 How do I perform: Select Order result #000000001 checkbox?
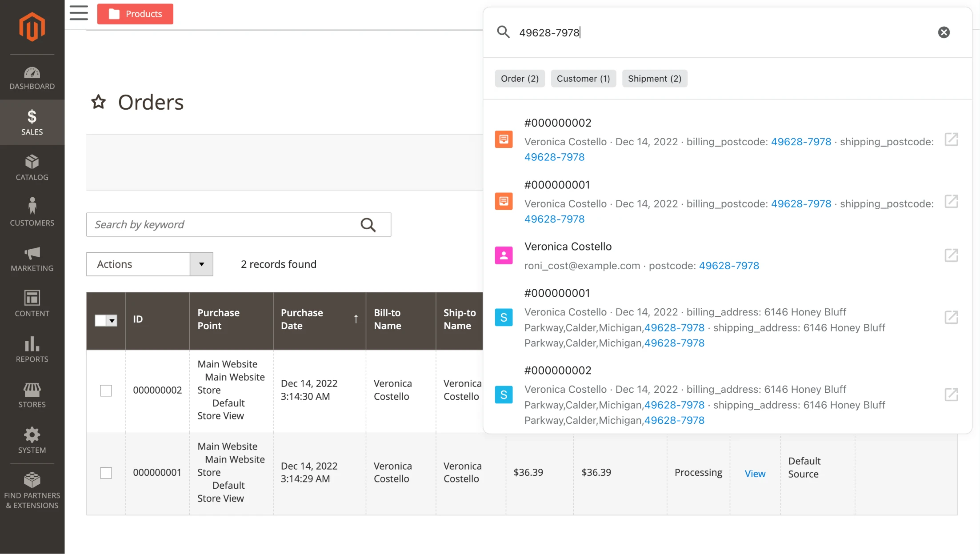click(106, 472)
